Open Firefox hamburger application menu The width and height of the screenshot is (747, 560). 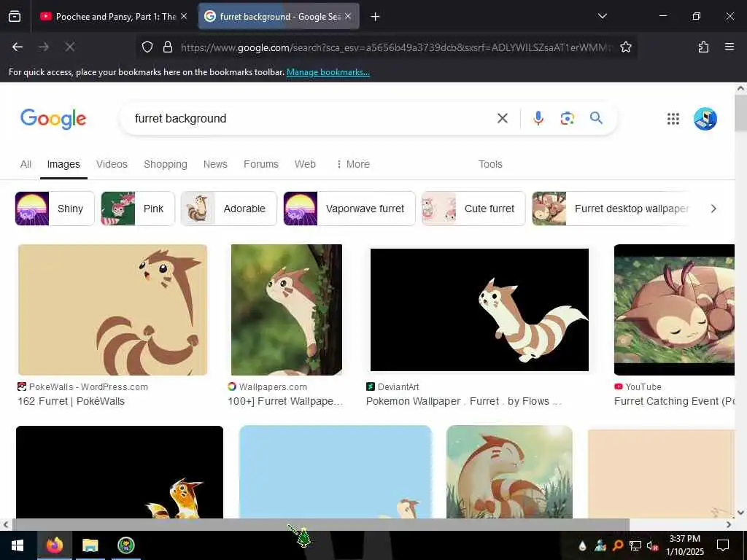729,47
